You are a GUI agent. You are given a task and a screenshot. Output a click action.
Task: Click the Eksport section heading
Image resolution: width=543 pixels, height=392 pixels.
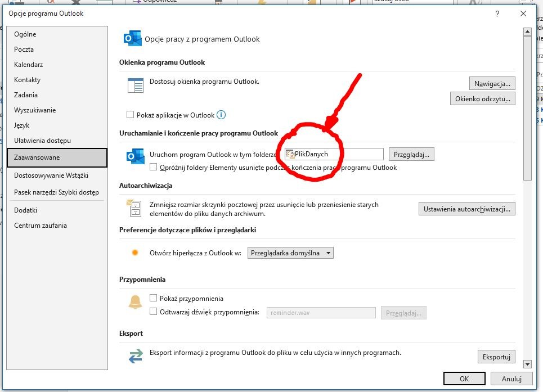point(131,334)
